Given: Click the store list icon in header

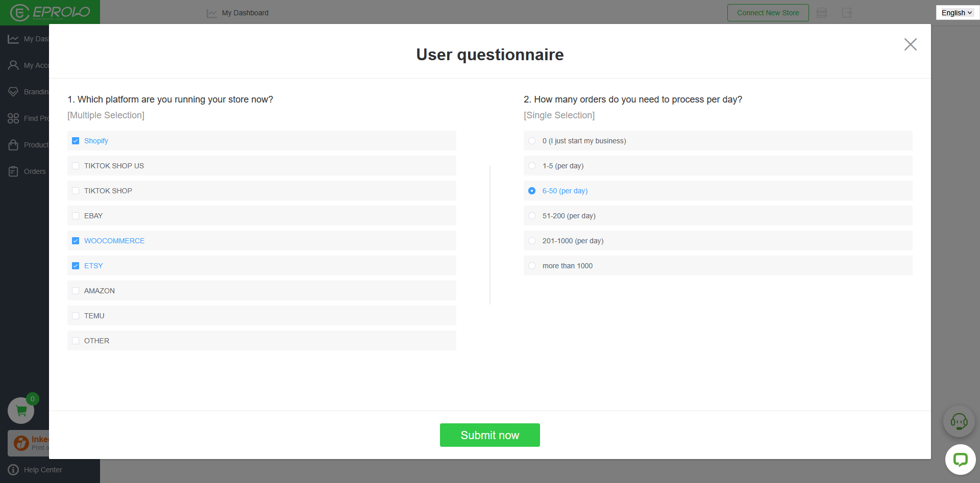Looking at the screenshot, I should 822,13.
